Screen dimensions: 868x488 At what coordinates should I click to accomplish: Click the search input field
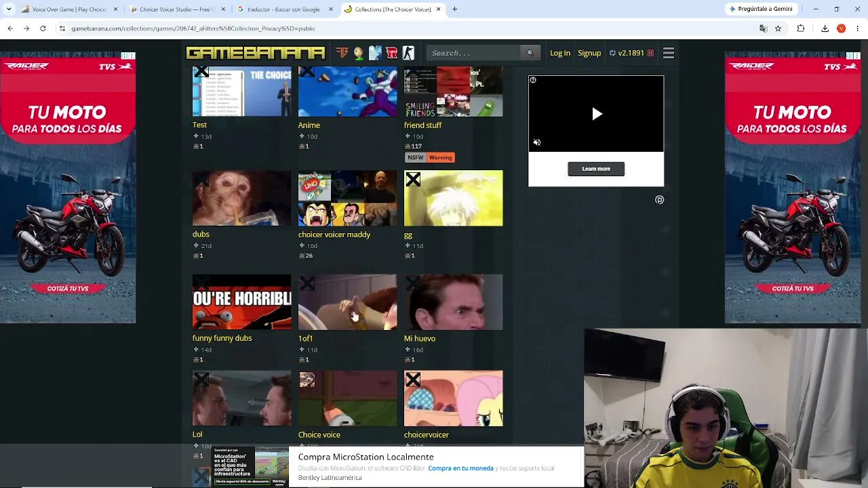click(474, 53)
